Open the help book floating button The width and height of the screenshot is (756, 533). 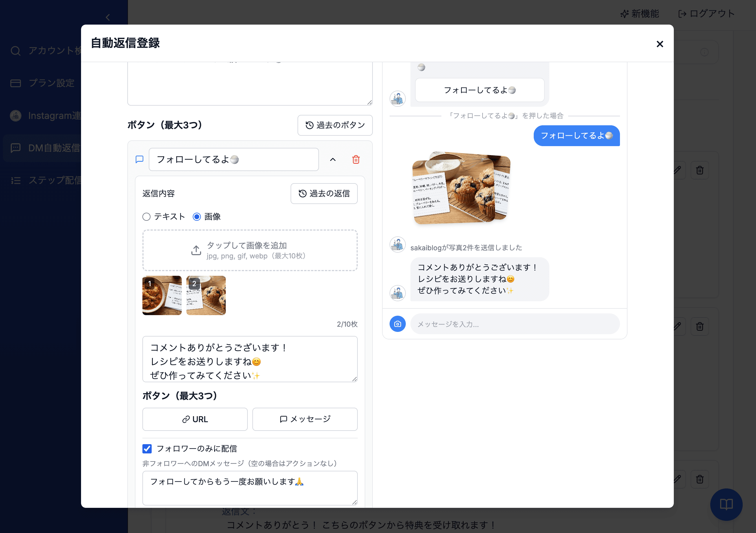coord(726,504)
